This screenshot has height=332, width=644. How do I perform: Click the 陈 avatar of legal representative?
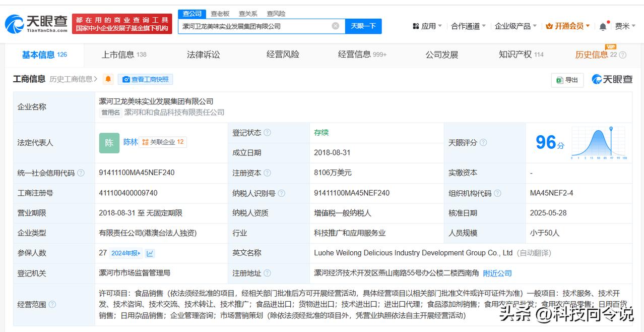coord(109,143)
